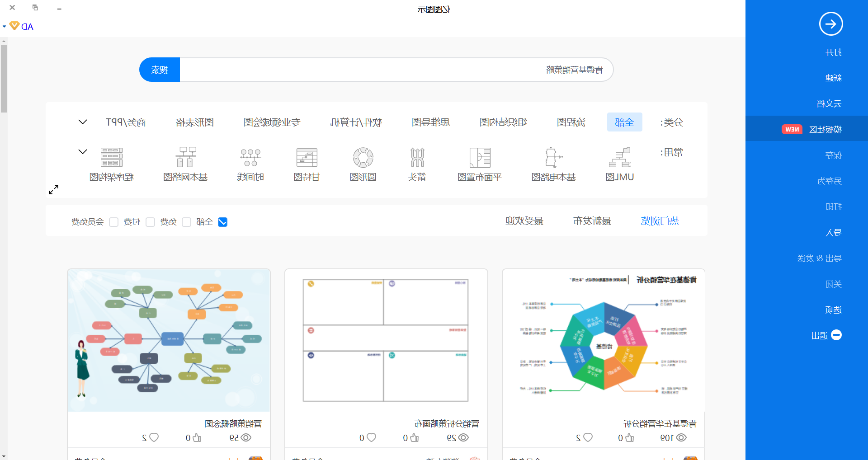Image resolution: width=868 pixels, height=460 pixels.
Task: Click the eye views icon on 肯德基在华营销分析
Action: (681, 437)
